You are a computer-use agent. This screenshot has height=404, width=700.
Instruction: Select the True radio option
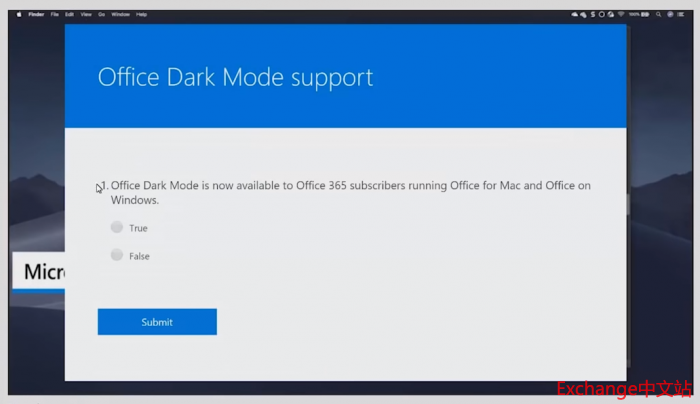[117, 227]
